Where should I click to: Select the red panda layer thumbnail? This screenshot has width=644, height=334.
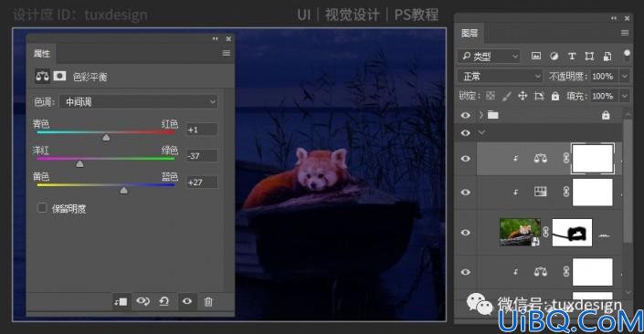pyautogui.click(x=520, y=232)
